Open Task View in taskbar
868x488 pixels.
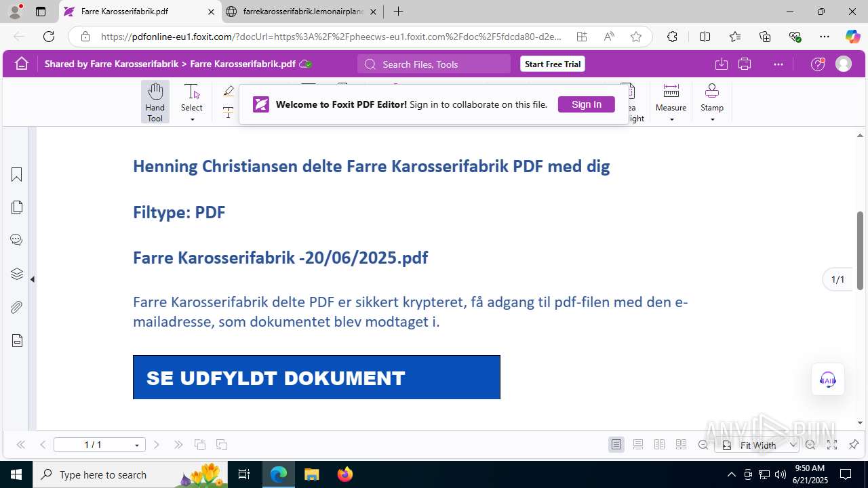(245, 474)
